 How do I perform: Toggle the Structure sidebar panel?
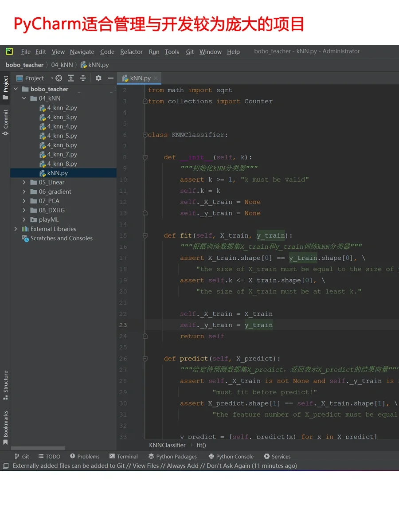5,385
